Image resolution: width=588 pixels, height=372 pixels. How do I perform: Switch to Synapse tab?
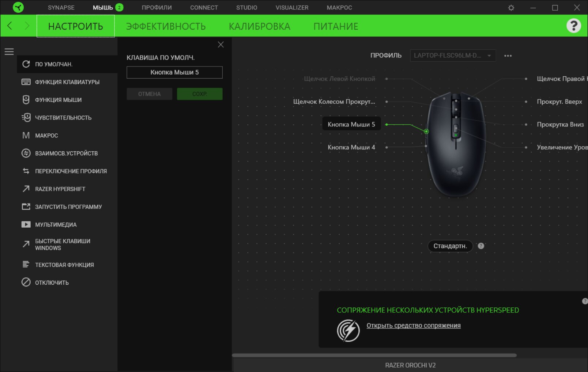61,7
